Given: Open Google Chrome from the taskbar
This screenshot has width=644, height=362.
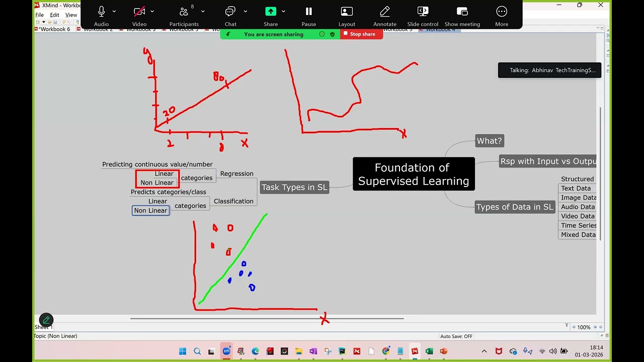Looking at the screenshot, I should 386,351.
